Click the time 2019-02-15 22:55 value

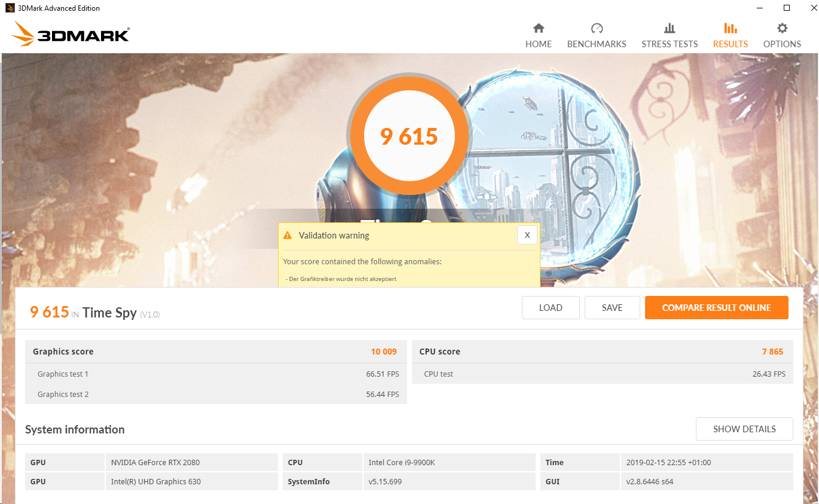(707, 462)
